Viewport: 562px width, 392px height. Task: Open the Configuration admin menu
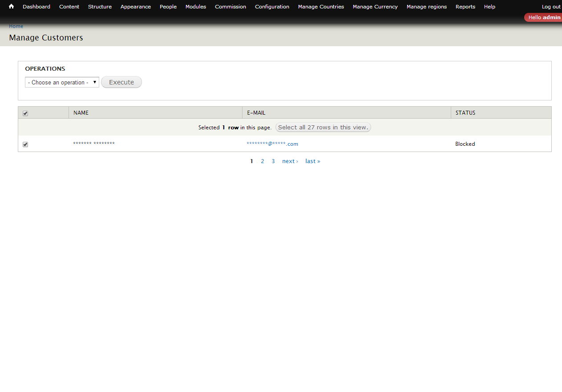272,7
